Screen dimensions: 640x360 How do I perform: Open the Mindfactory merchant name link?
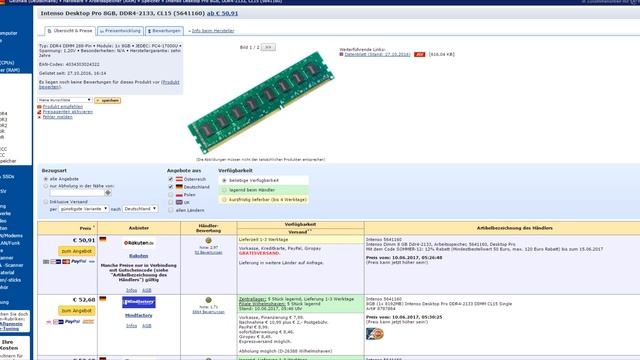click(139, 316)
